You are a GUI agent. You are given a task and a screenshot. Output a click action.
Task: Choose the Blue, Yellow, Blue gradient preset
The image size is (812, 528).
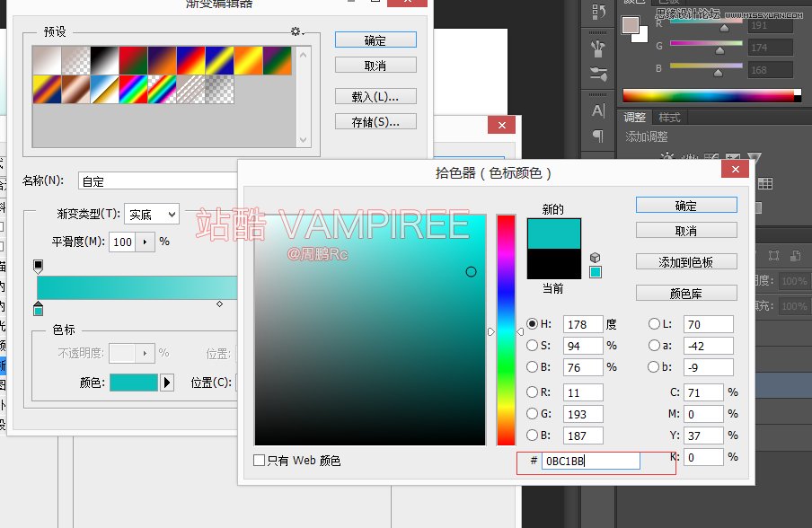(x=219, y=60)
